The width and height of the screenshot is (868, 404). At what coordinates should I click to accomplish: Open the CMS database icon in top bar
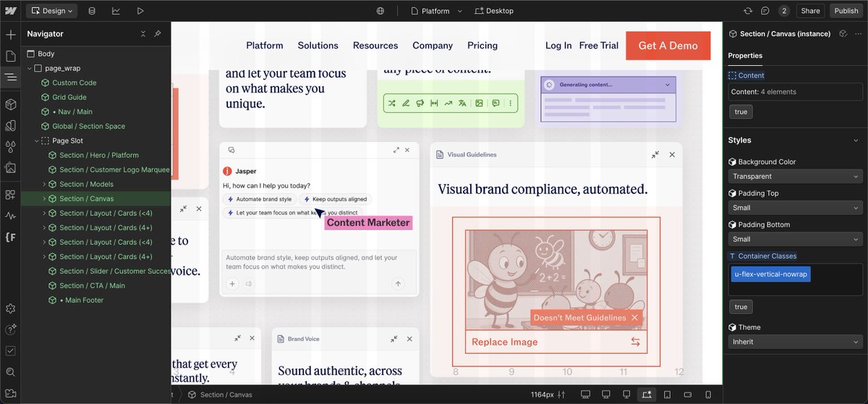click(91, 11)
